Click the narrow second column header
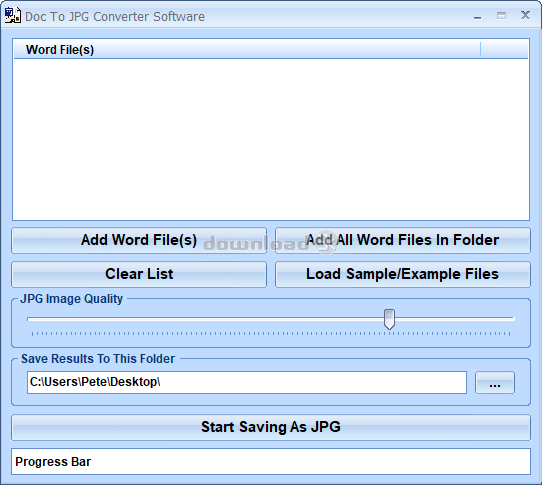This screenshot has height=485, width=542. 504,50
